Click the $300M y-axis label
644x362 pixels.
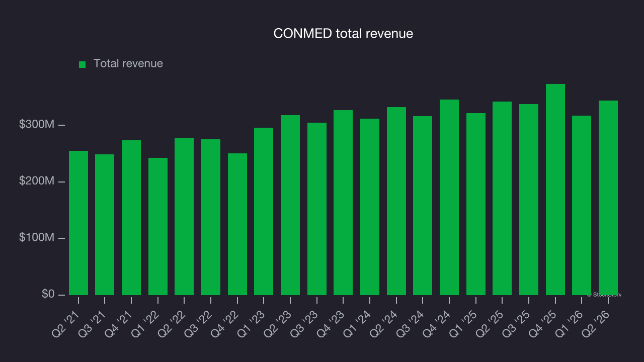[x=36, y=125]
